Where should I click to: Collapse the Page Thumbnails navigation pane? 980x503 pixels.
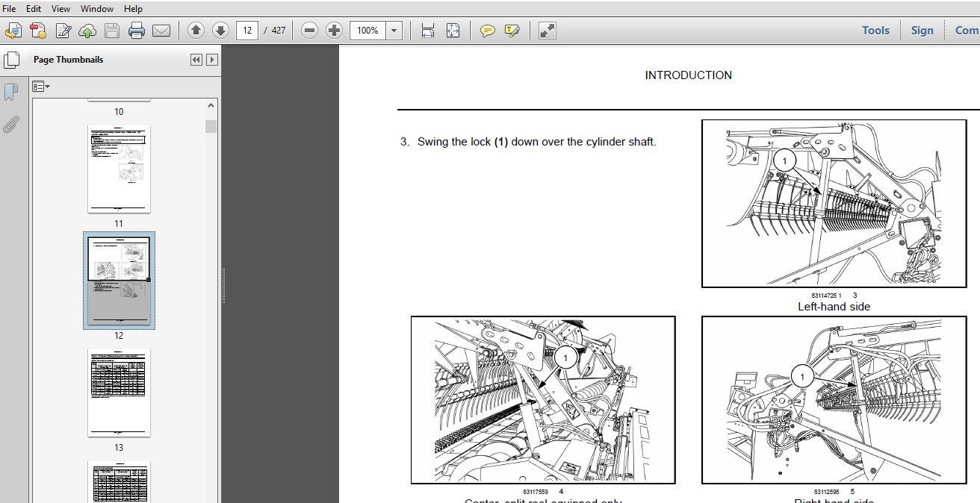196,60
